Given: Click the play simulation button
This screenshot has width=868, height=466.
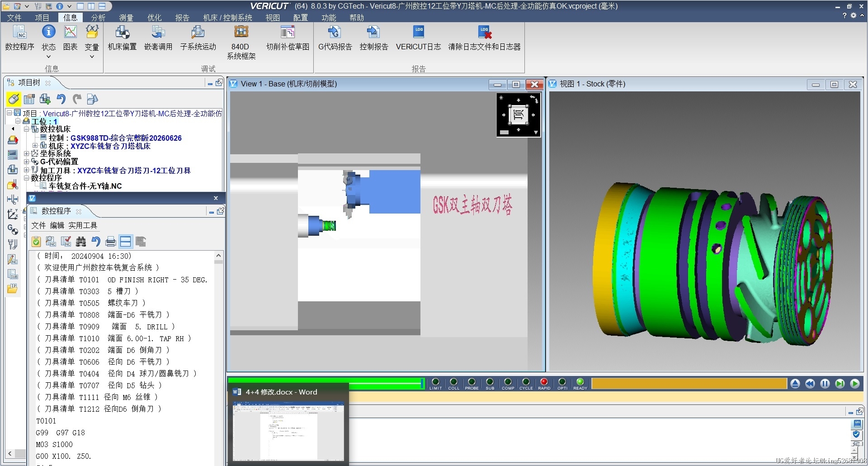Looking at the screenshot, I should 855,384.
